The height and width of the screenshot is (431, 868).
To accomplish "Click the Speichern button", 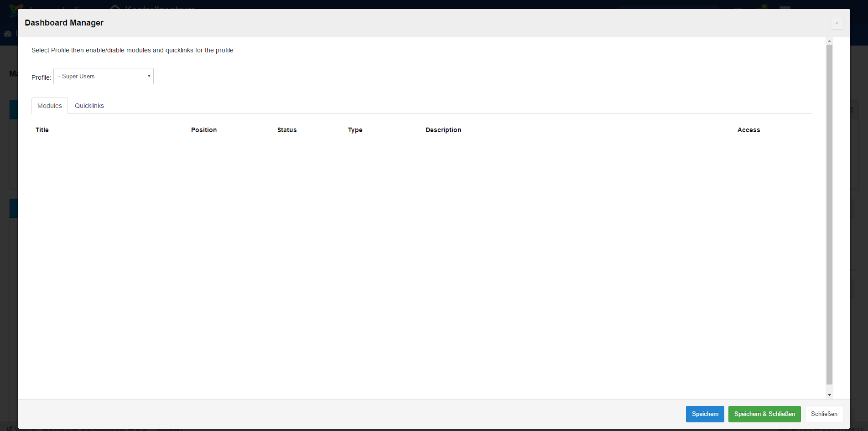I will 705,414.
